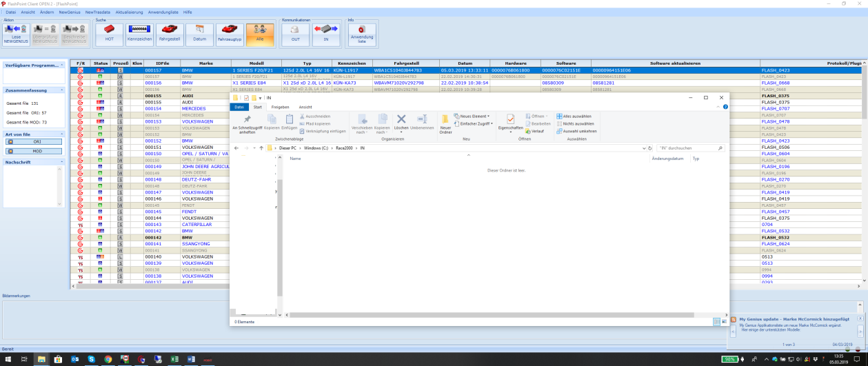Open the OUT communication folder
Screen dimensions: 868x366
296,34
